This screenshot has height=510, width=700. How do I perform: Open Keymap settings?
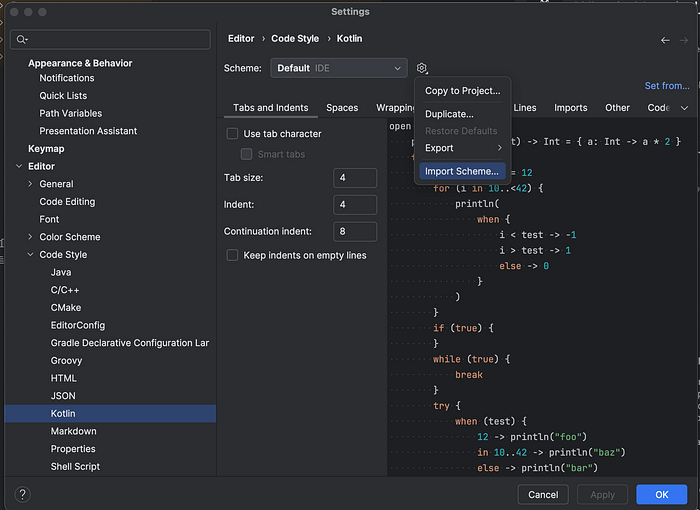[46, 149]
